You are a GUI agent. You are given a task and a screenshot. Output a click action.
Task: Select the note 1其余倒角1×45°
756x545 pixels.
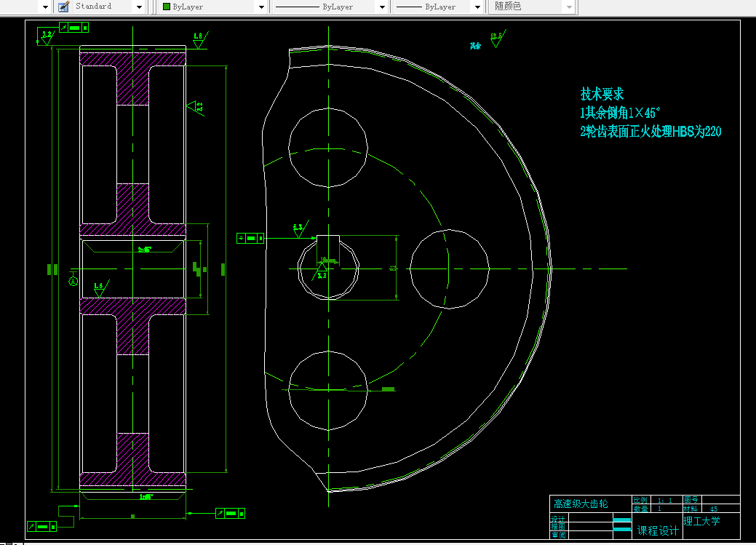click(x=620, y=113)
